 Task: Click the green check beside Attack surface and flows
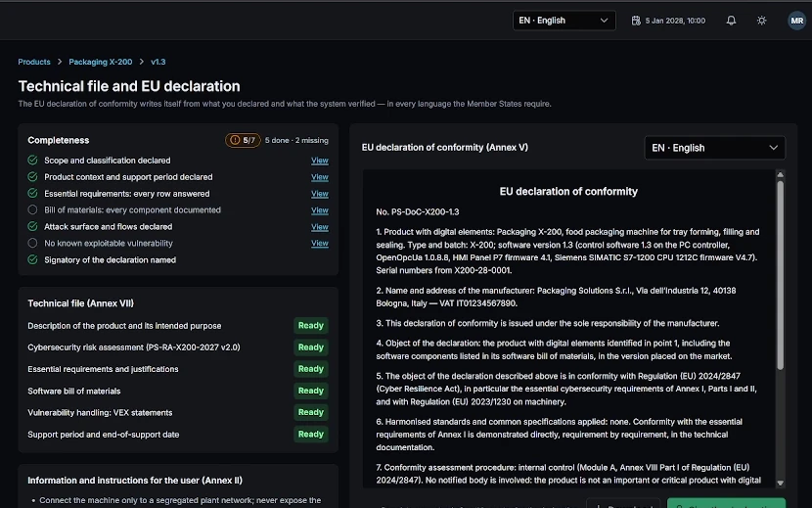(x=32, y=226)
